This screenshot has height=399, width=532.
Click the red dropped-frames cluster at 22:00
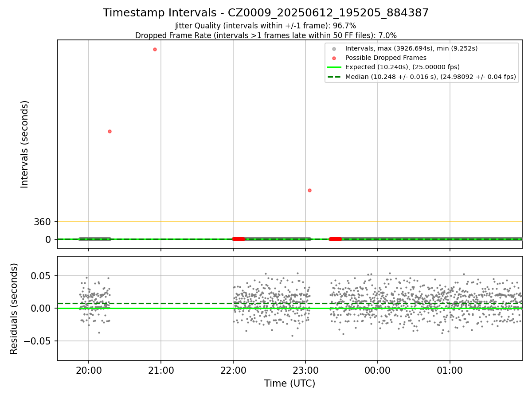pos(239,239)
